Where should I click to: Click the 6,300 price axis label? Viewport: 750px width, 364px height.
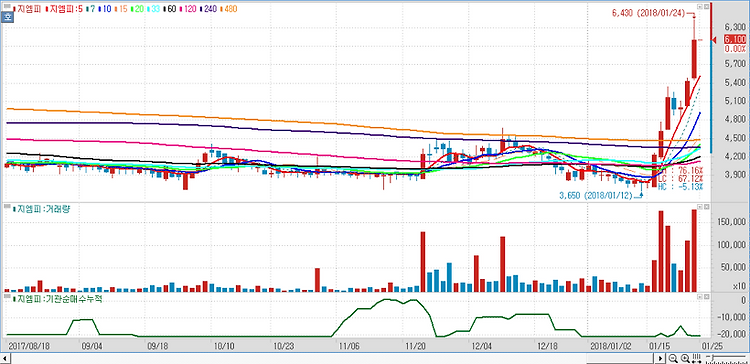736,26
